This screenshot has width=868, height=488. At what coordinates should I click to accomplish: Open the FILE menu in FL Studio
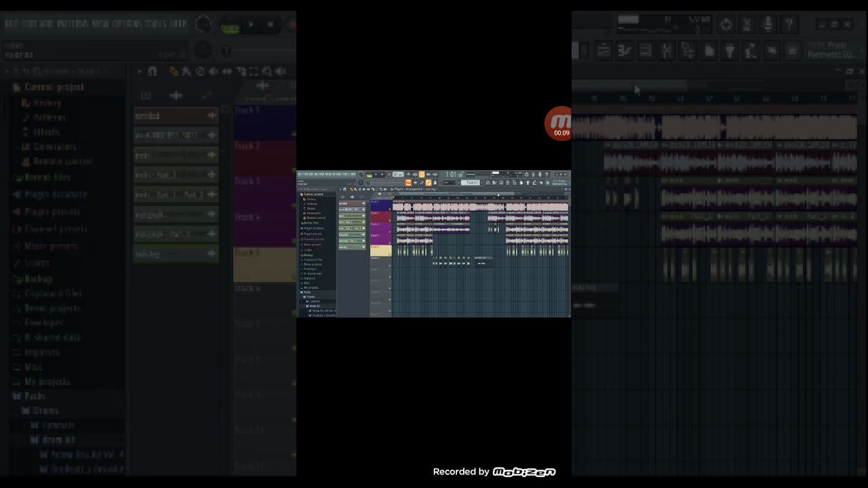[x=300, y=174]
